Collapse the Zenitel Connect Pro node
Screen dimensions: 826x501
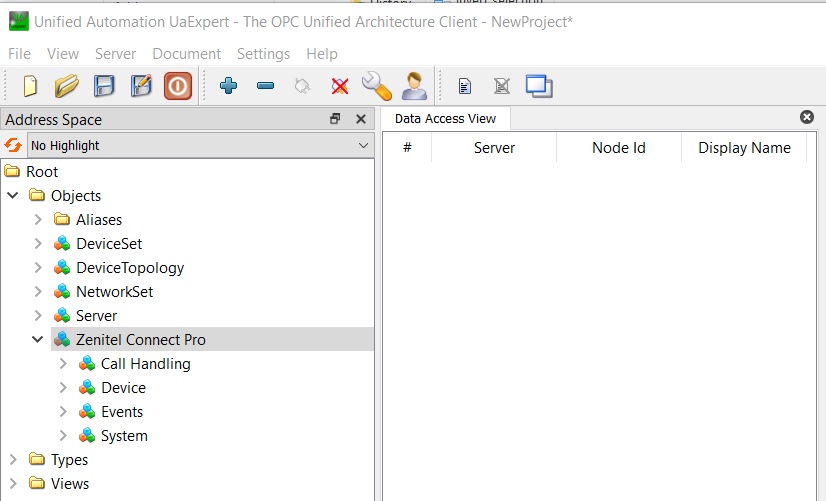tap(37, 339)
